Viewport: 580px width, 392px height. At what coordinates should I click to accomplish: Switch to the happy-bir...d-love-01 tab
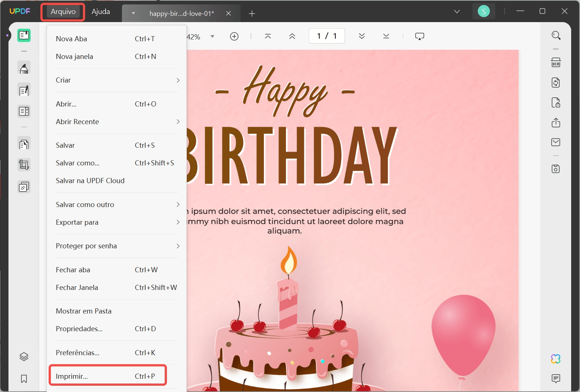[182, 14]
